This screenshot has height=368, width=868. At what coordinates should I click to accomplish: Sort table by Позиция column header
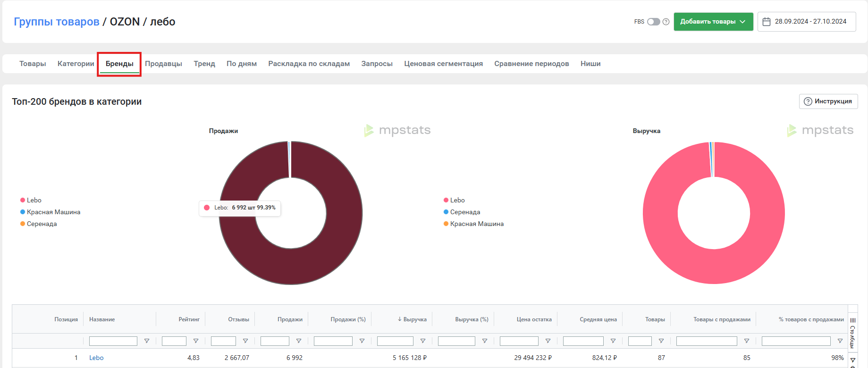(x=66, y=319)
